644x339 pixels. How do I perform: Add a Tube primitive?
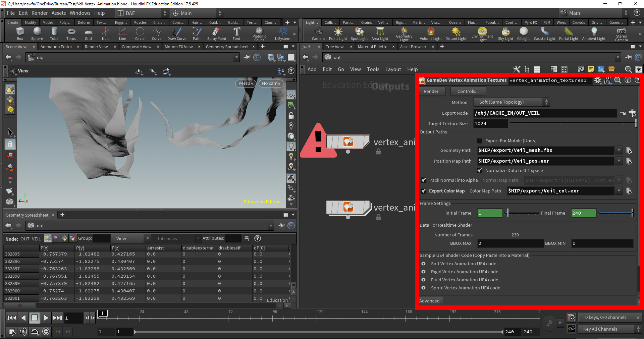click(54, 34)
